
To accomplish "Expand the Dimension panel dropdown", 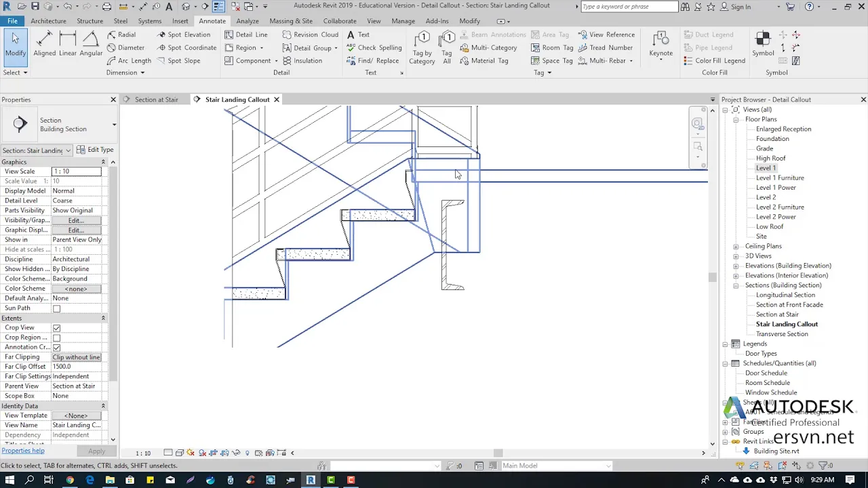I will pos(125,73).
